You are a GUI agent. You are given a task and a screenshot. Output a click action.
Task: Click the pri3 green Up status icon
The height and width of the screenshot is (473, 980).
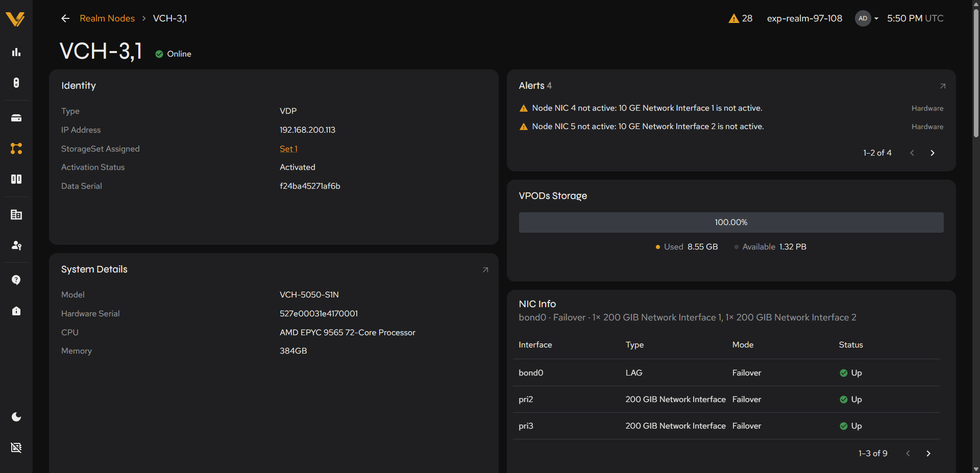(844, 426)
